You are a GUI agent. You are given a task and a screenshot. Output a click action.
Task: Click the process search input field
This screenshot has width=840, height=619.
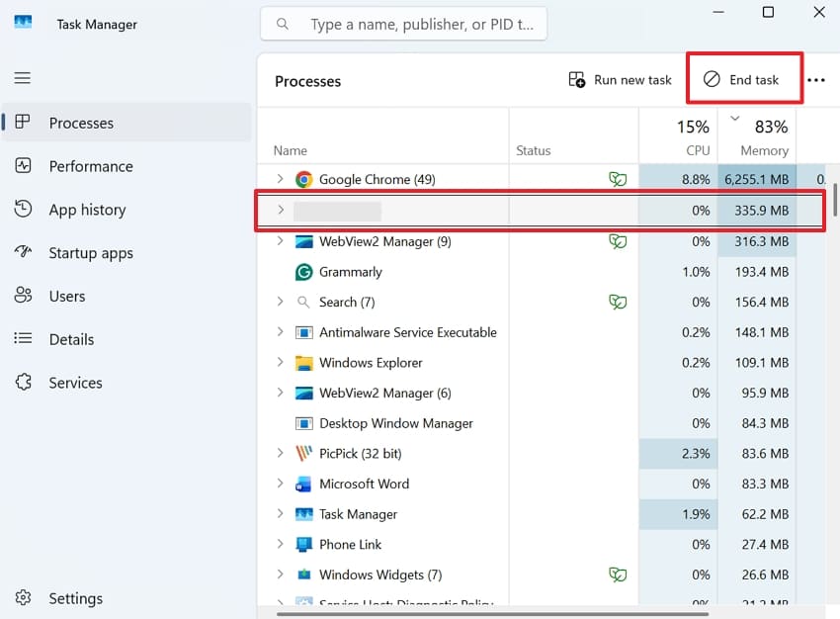[x=404, y=24]
